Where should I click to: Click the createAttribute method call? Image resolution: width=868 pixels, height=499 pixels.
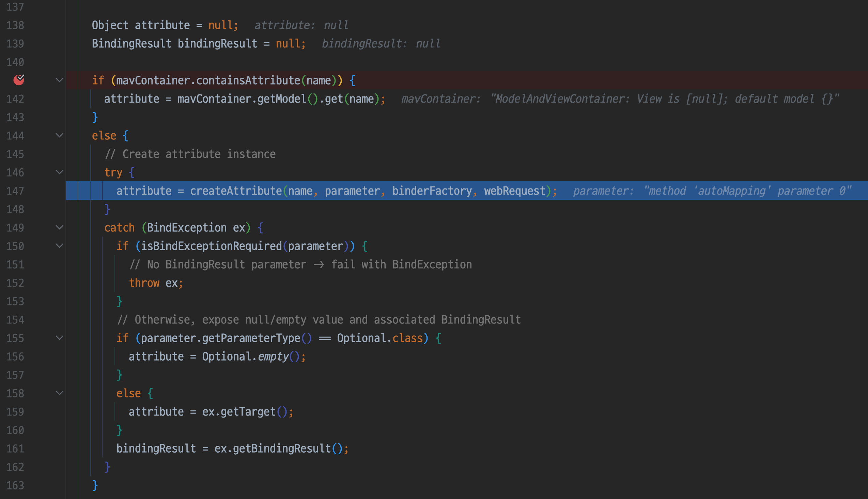pyautogui.click(x=236, y=191)
